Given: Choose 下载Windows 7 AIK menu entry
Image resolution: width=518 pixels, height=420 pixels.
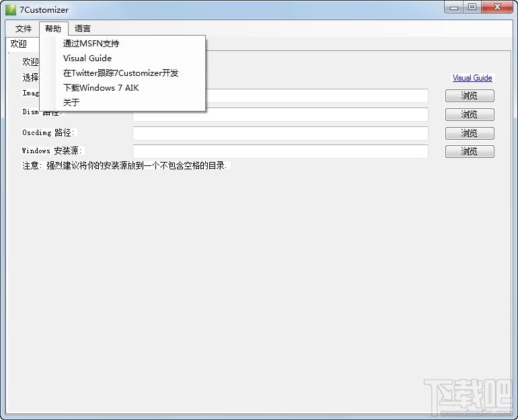Looking at the screenshot, I should point(122,88).
